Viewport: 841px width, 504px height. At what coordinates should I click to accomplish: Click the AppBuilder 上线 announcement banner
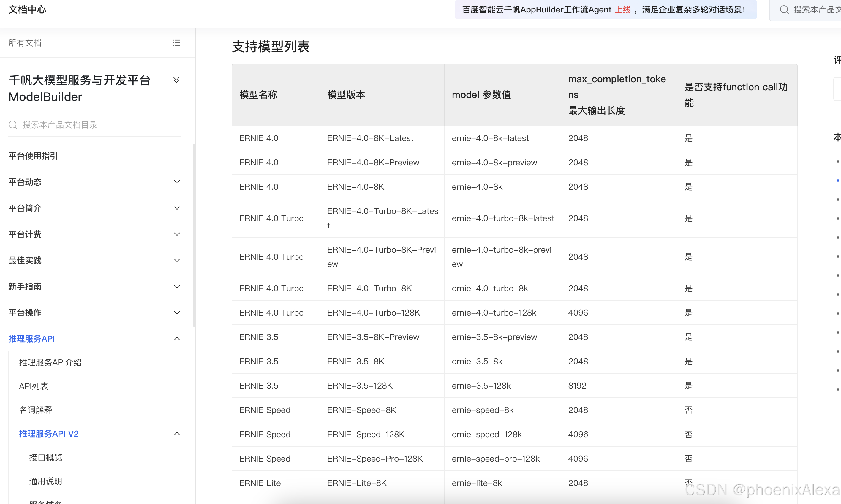[x=606, y=9]
